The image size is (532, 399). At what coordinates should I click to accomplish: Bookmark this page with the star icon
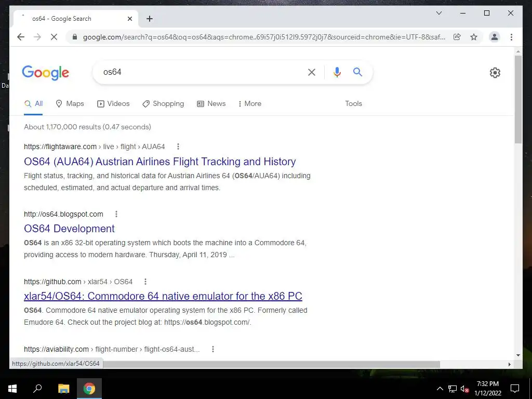click(474, 37)
